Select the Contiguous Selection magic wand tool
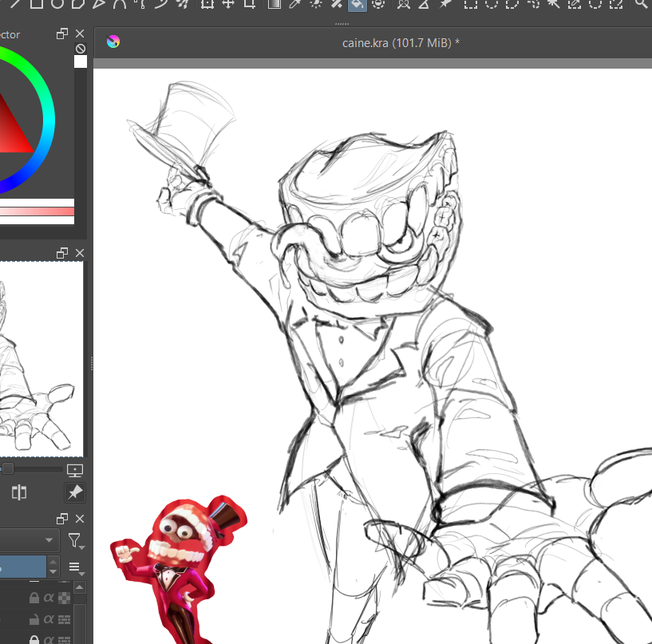The height and width of the screenshot is (644, 652). [554, 3]
